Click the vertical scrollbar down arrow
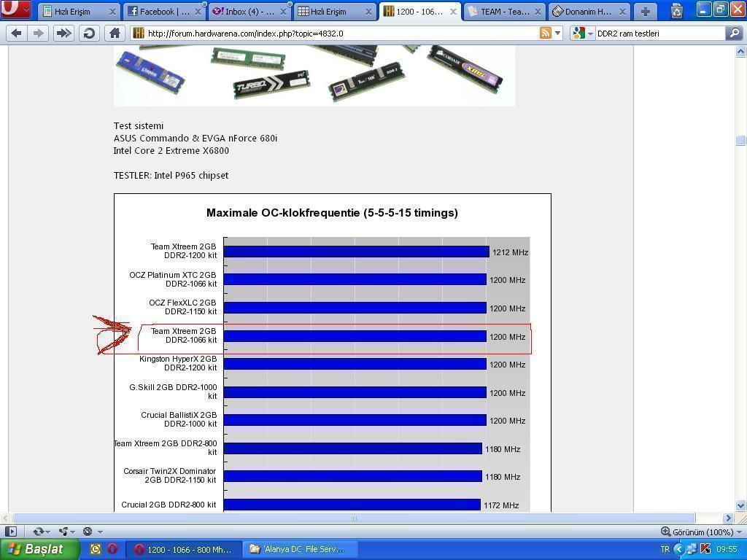 point(741,506)
